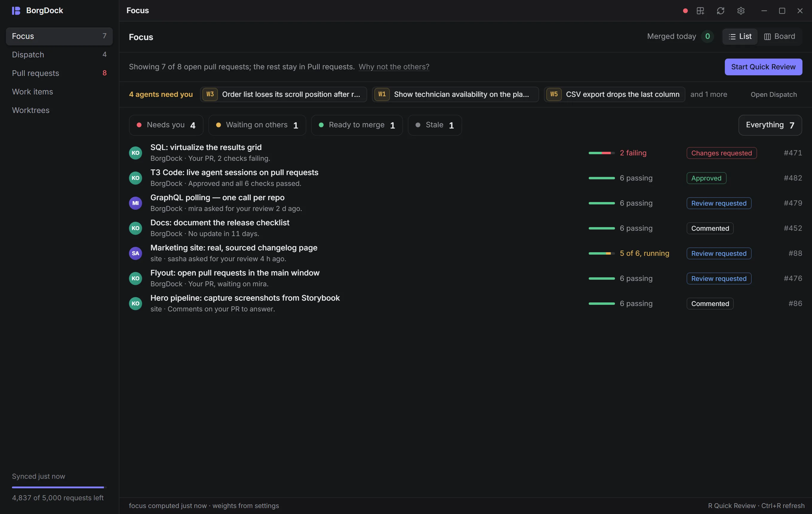Image resolution: width=812 pixels, height=514 pixels.
Task: Click the grid layout icon in title bar
Action: tap(700, 11)
